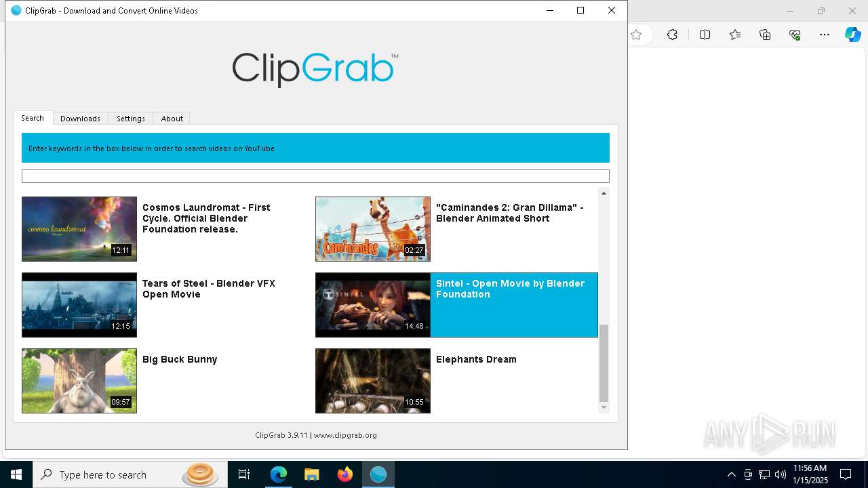Click the results scrollbar down arrow
This screenshot has width=868, height=488.
604,407
